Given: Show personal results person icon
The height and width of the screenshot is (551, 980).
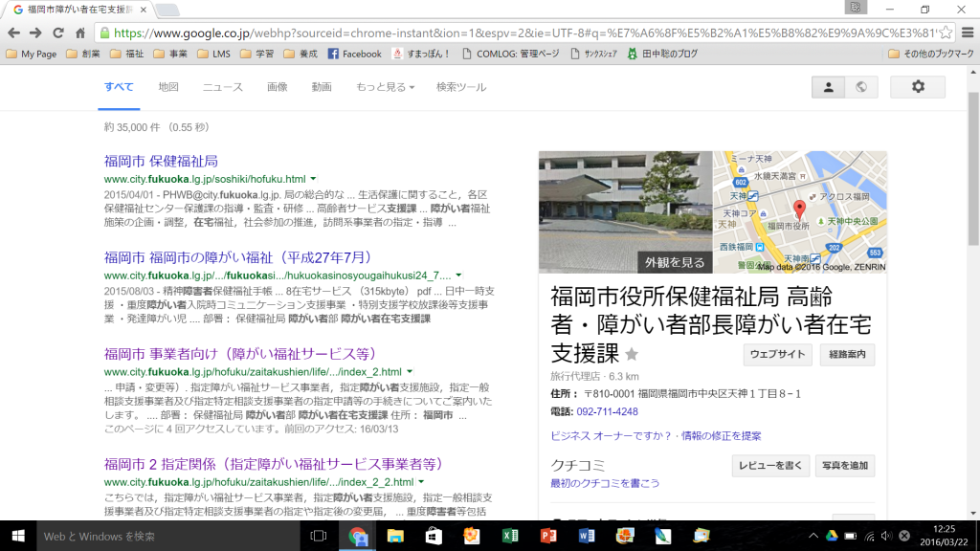Looking at the screenshot, I should pyautogui.click(x=828, y=87).
